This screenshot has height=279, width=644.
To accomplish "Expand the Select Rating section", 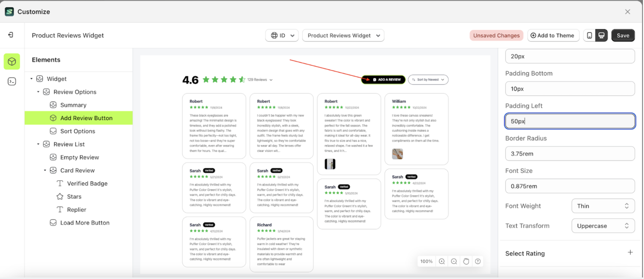I will 630,252.
